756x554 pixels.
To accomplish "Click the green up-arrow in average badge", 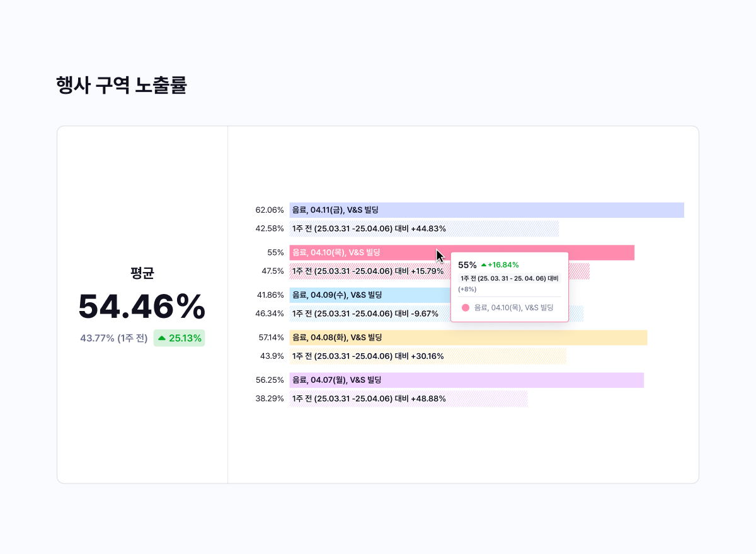I will pyautogui.click(x=162, y=338).
